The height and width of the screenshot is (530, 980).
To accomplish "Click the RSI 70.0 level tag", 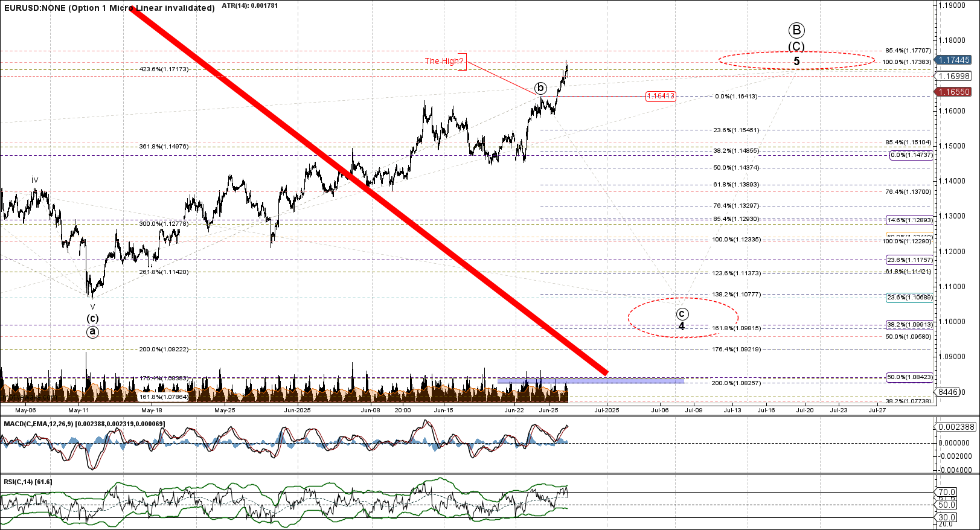I will (x=946, y=492).
